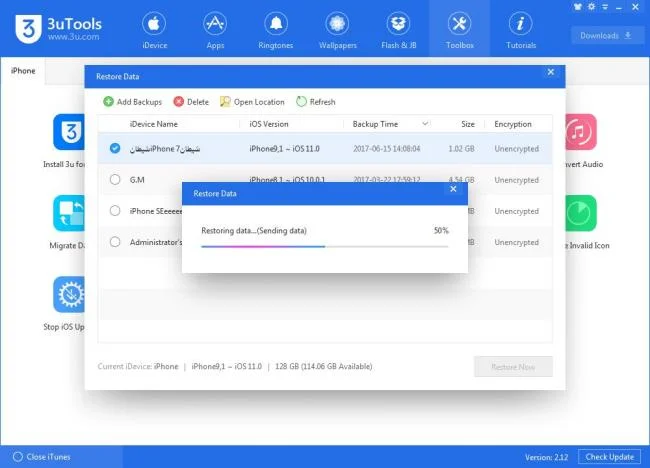Click Unencrypted in the iPhone SEeeeee row
This screenshot has height=468, width=650.
click(516, 211)
